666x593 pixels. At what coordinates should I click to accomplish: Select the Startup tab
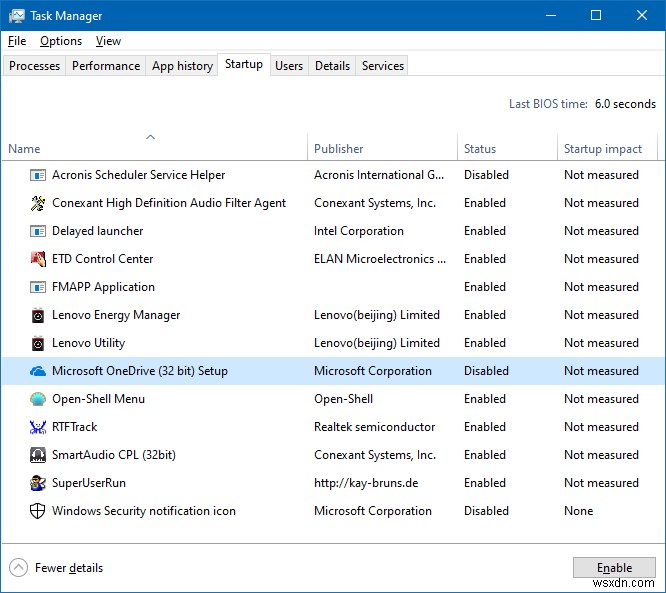tap(244, 65)
